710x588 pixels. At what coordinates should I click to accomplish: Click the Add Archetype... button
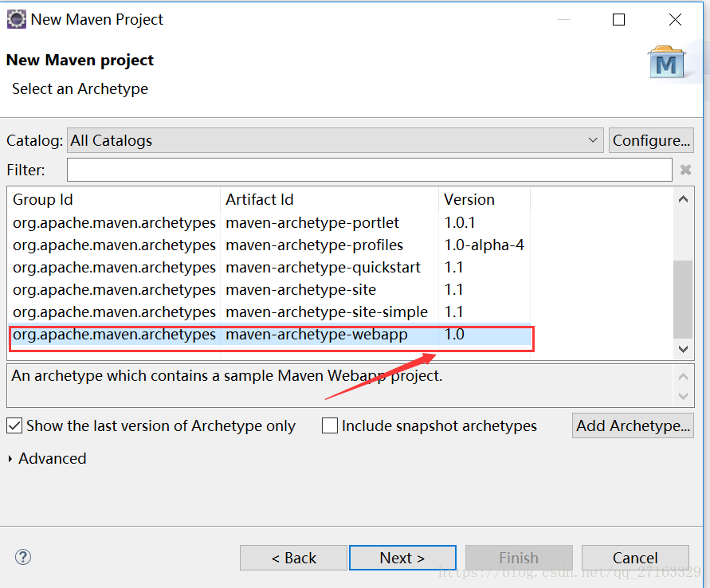[x=633, y=425]
